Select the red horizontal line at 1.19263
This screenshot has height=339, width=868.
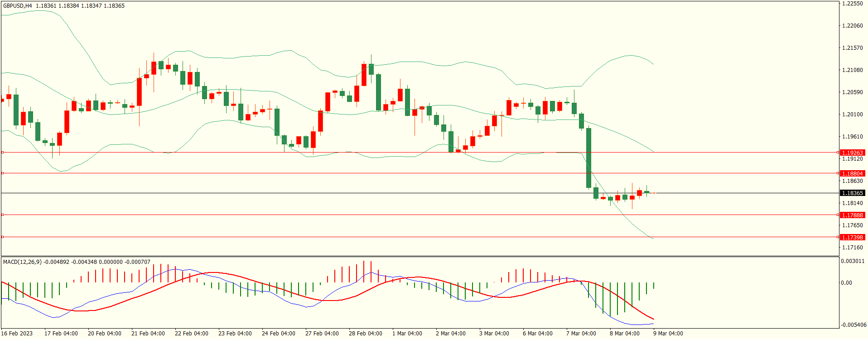tap(420, 153)
